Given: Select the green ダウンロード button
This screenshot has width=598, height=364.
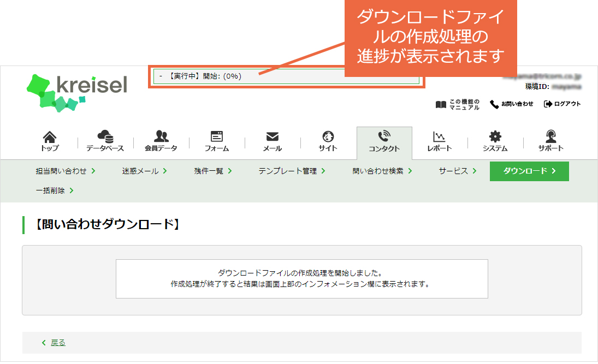Looking at the screenshot, I should point(529,171).
